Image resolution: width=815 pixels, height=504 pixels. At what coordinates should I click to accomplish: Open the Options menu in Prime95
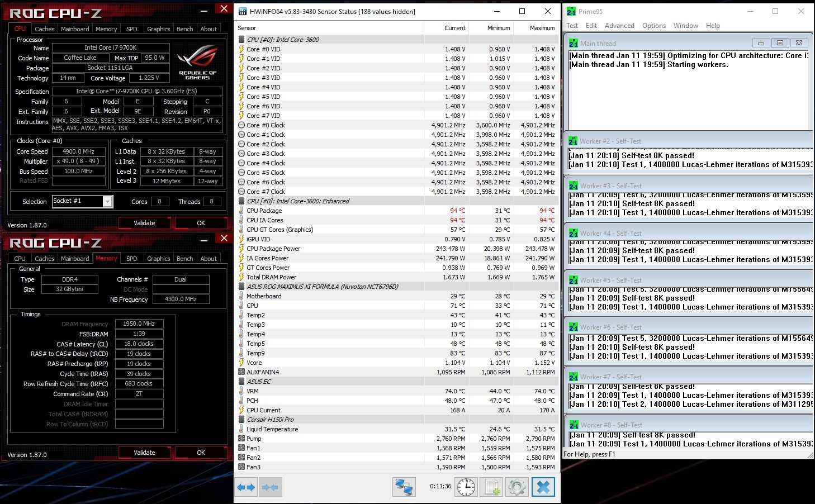(653, 26)
